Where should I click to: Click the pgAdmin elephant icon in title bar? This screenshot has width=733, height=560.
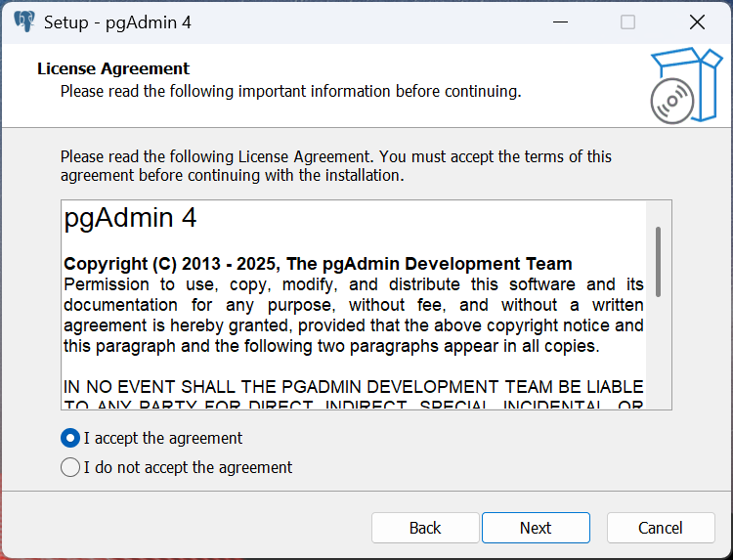[24, 22]
